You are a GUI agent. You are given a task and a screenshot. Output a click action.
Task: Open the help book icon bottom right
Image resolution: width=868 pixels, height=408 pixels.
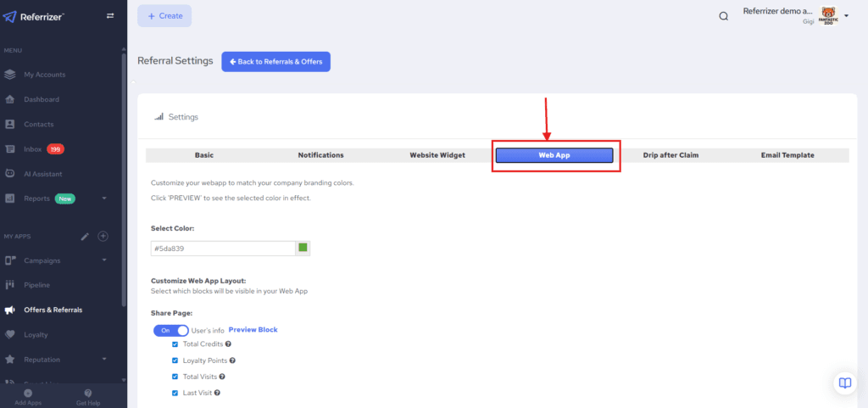(844, 383)
